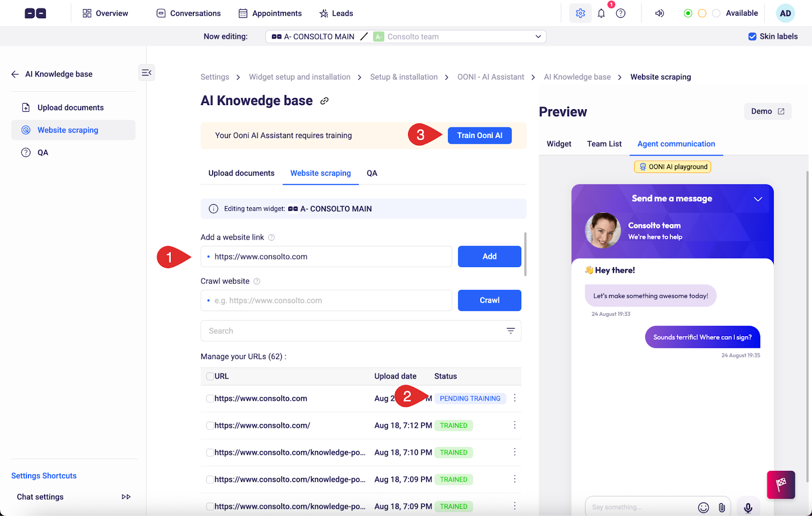Image resolution: width=812 pixels, height=516 pixels.
Task: Open Settings Shortcuts link
Action: click(x=44, y=476)
